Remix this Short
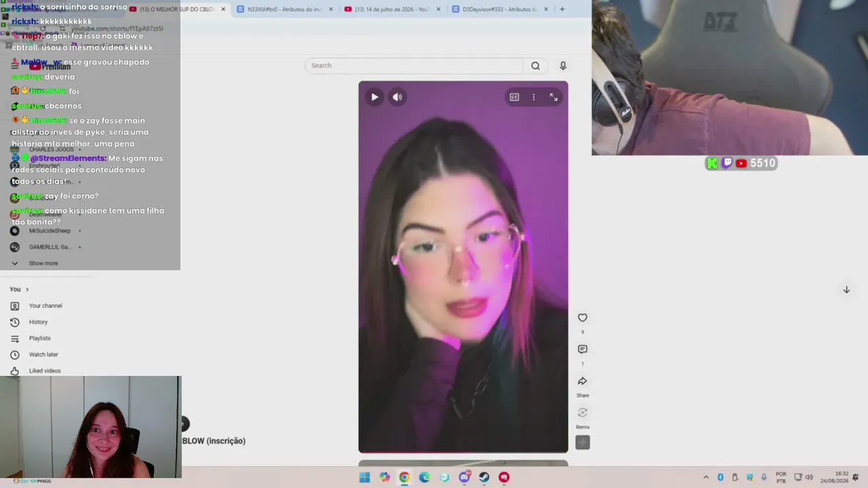Image resolution: width=868 pixels, height=488 pixels. (x=583, y=413)
